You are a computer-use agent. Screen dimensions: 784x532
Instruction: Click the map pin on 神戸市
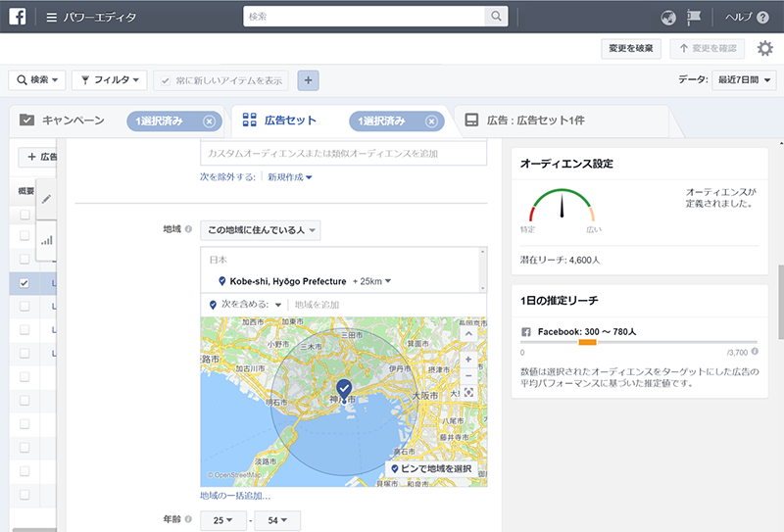(x=344, y=390)
